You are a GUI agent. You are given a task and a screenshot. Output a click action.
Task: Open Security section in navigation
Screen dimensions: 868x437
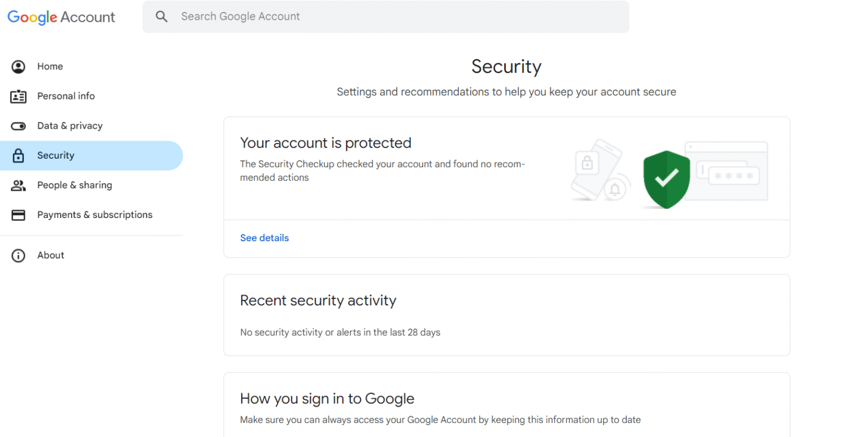55,155
